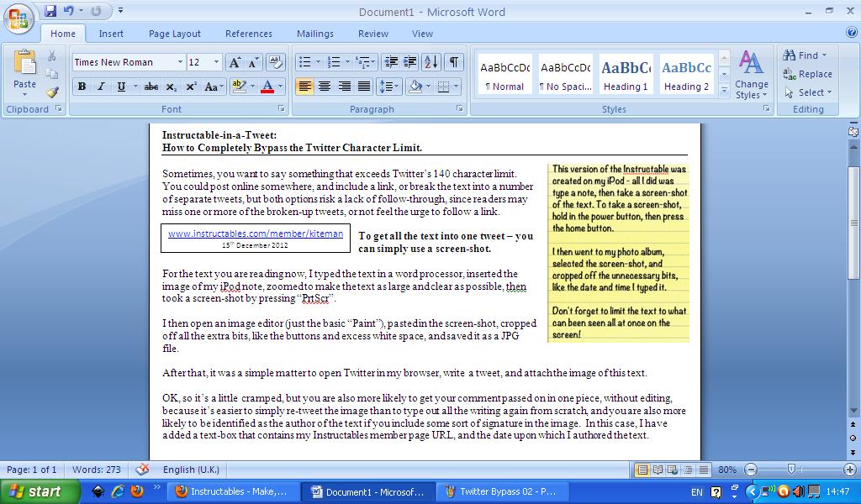
Task: Click the Bullets list button
Action: click(304, 62)
